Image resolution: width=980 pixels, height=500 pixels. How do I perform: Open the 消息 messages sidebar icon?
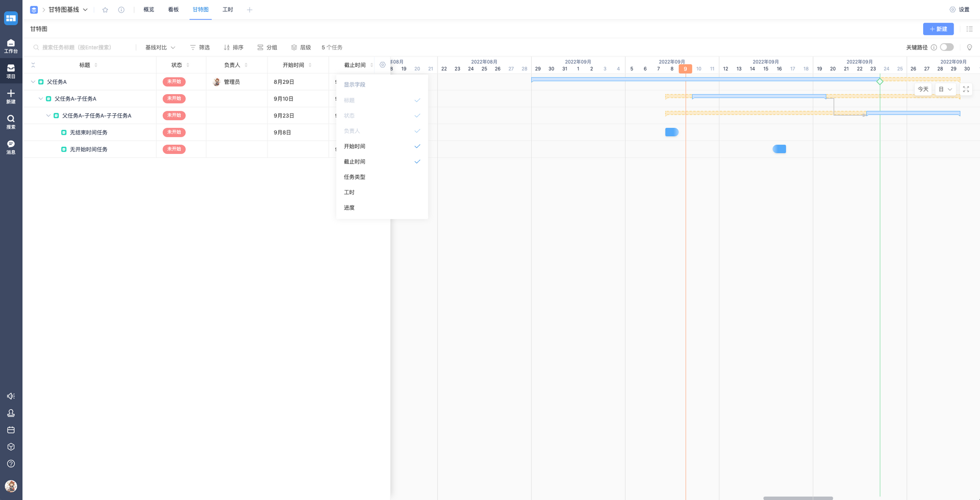point(11,147)
